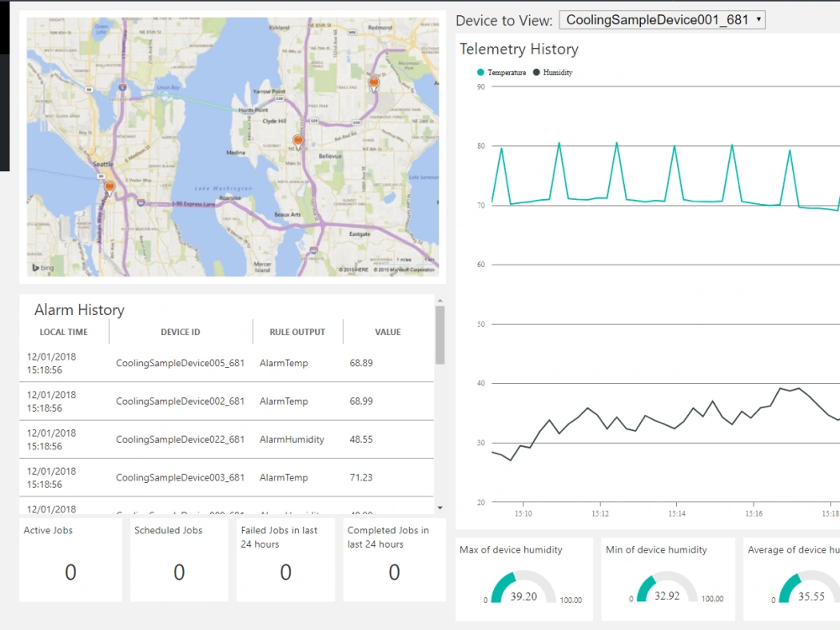The image size is (840, 630).
Task: Click the Active Jobs tile
Action: (71, 559)
